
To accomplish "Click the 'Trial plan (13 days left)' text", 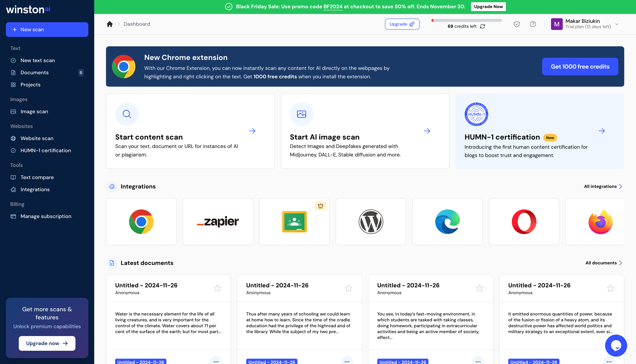I will coord(588,27).
